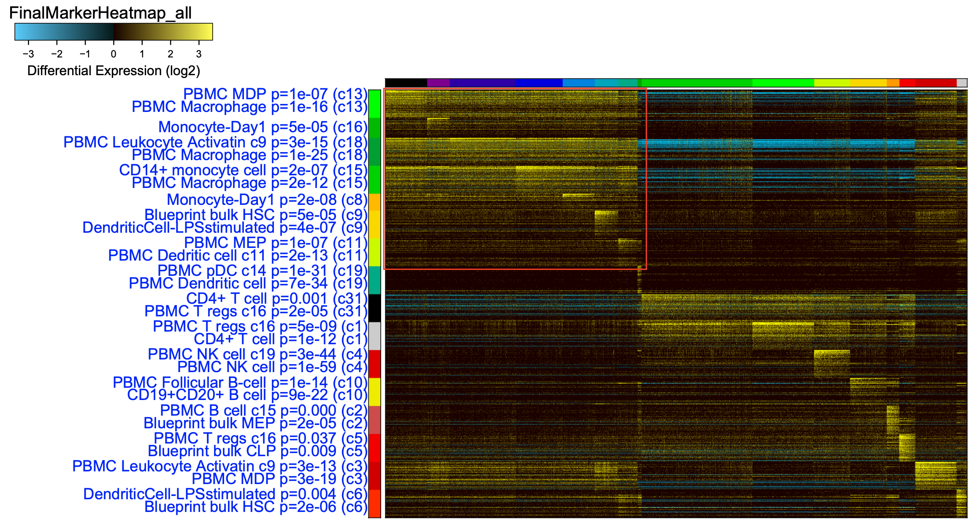Select the row label PBMC Macrophage p=2e-12 (c15)
The height and width of the screenshot is (528, 980).
pyautogui.click(x=249, y=182)
